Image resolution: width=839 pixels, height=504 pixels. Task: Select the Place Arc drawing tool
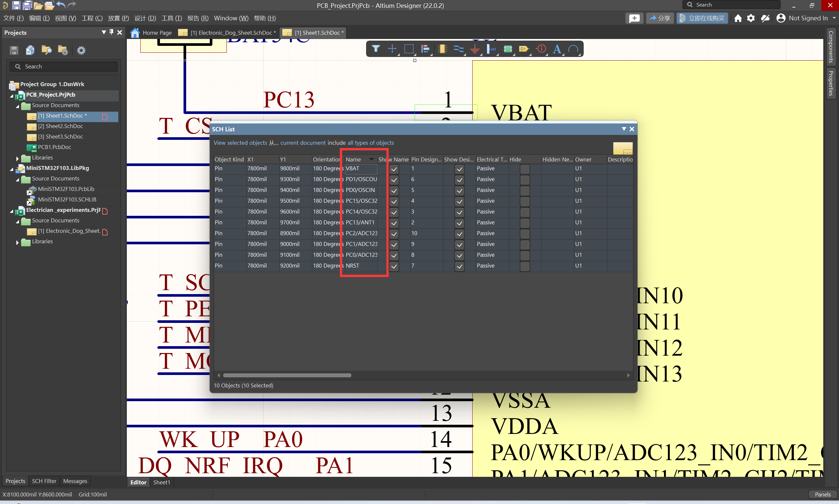click(573, 49)
